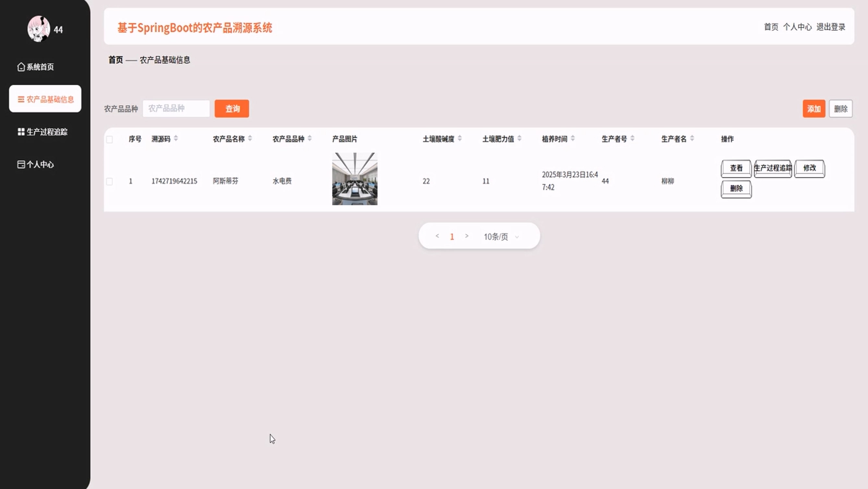The width and height of the screenshot is (868, 489).
Task: Sort by 溯源码 column arrows
Action: (x=176, y=139)
